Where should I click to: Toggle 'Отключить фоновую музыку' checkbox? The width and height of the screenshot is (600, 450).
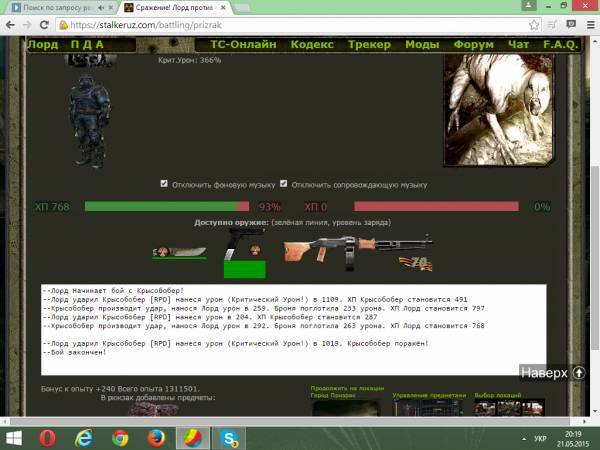coord(164,184)
